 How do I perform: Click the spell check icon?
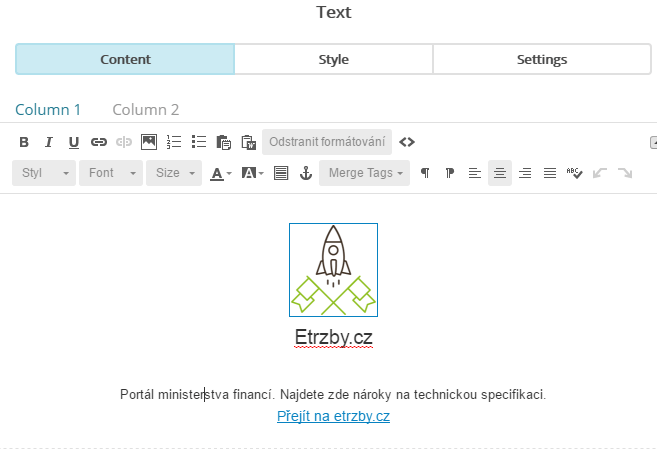point(574,173)
